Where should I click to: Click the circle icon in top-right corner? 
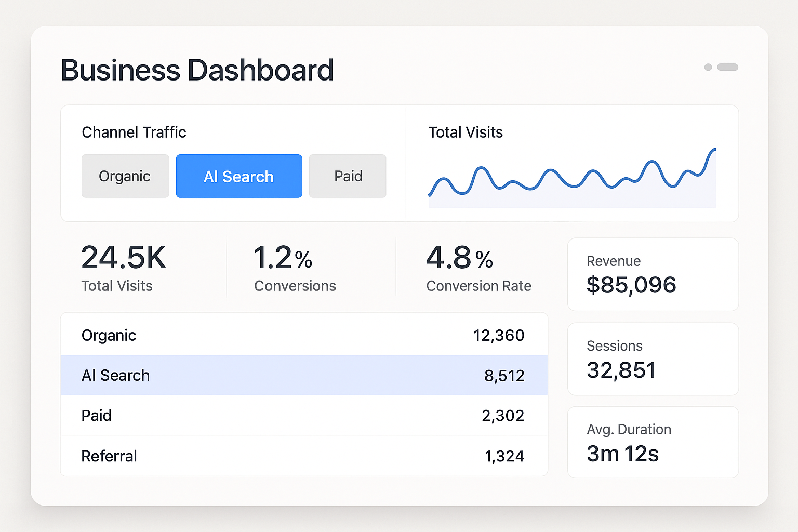click(708, 67)
